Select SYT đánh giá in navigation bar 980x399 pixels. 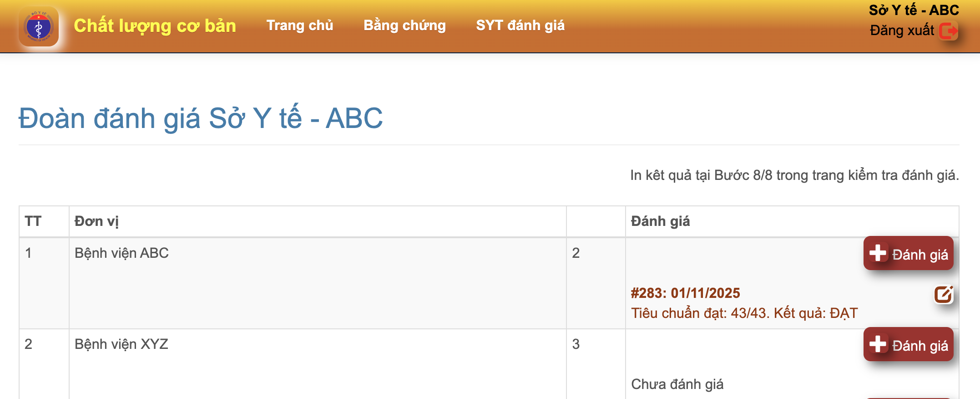click(520, 26)
